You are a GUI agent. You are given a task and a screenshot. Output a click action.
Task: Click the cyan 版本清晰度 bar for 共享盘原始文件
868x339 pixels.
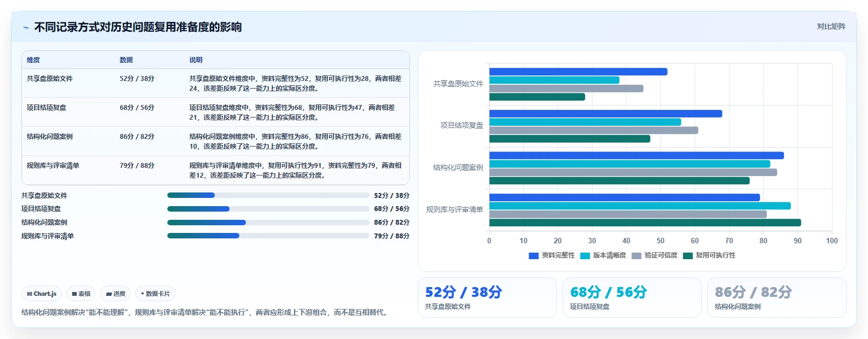554,80
